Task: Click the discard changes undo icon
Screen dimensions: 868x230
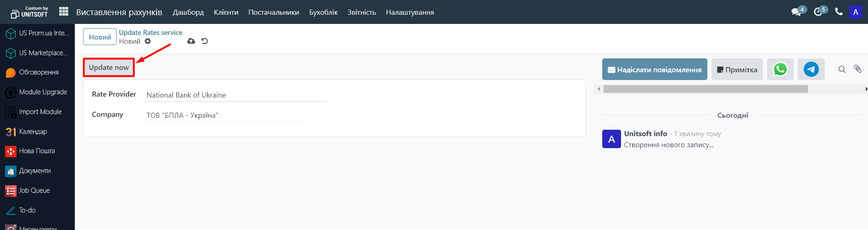Action: [205, 41]
